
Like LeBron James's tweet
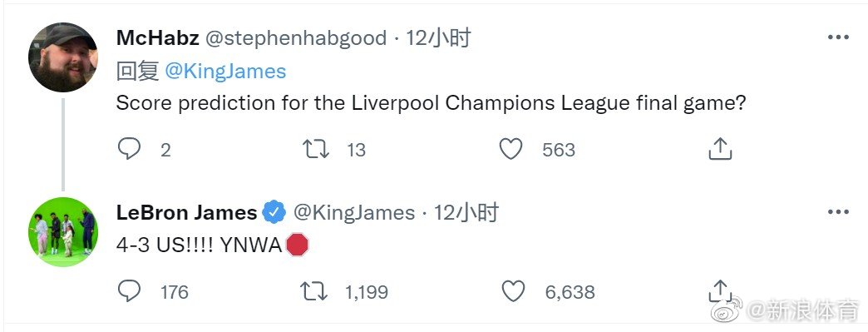click(513, 291)
